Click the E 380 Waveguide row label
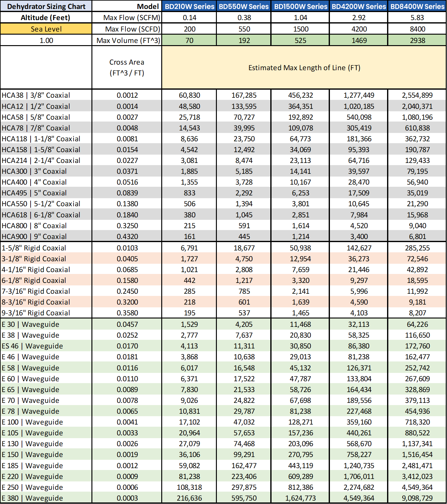Image resolution: width=447 pixels, height=504 pixels. [32, 498]
